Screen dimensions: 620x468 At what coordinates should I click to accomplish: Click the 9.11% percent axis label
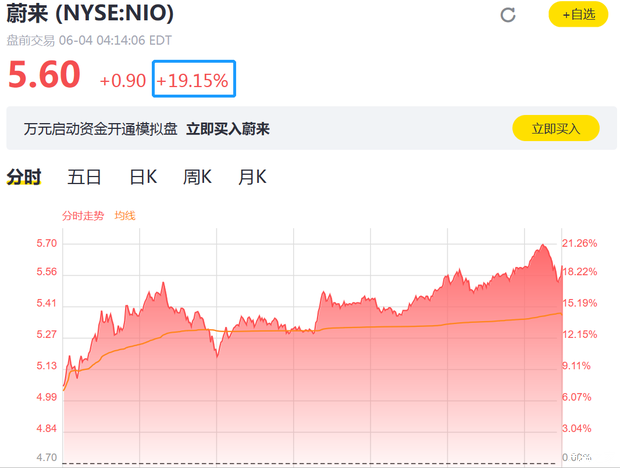click(x=577, y=366)
